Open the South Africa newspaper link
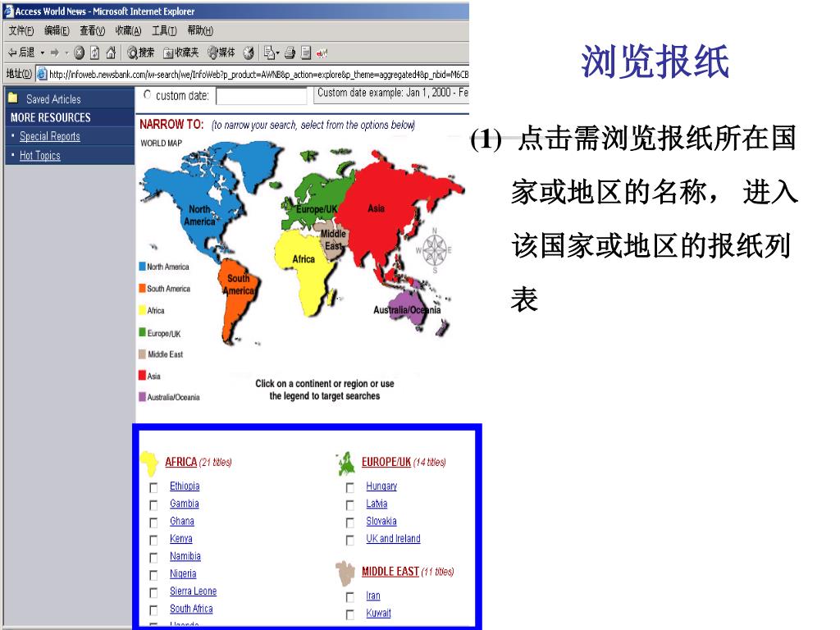The width and height of the screenshot is (840, 630). click(191, 609)
